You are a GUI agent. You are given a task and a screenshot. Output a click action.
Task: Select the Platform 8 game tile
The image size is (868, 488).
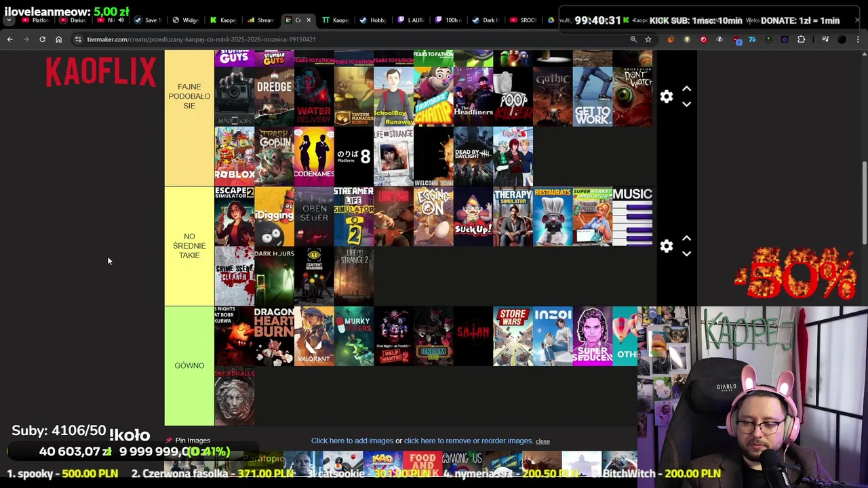pyautogui.click(x=353, y=156)
